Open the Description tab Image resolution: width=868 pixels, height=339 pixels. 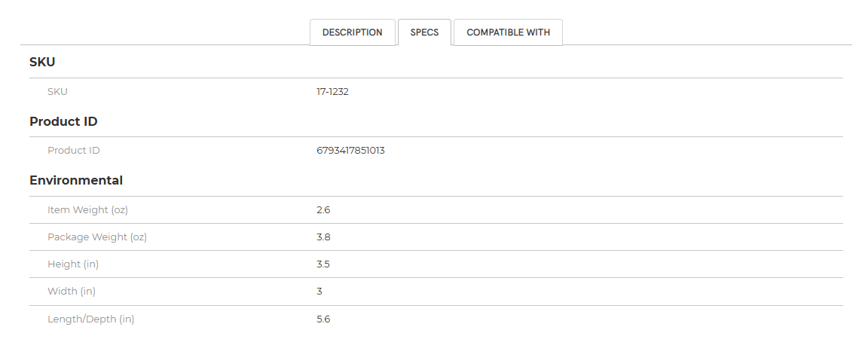point(352,32)
